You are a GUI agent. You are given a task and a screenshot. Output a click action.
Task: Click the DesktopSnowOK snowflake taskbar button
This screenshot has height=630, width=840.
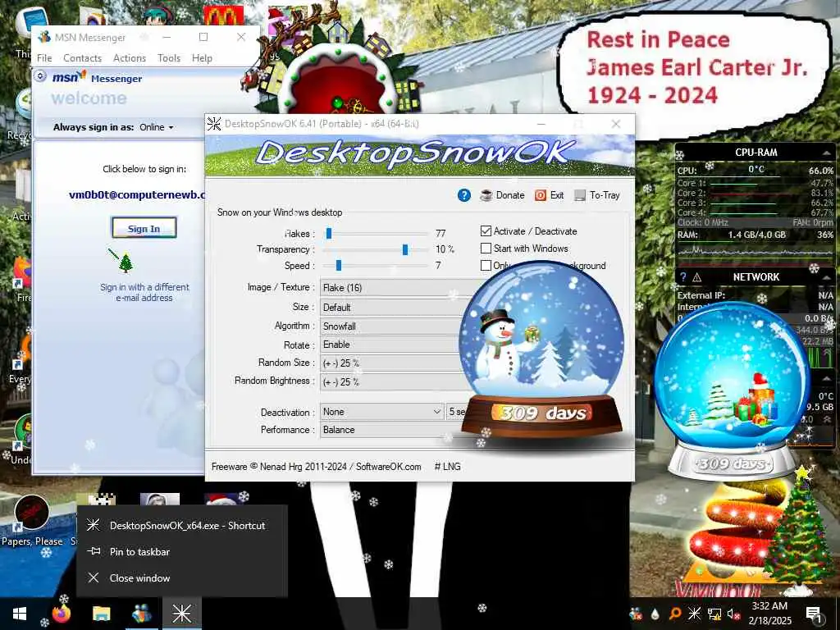click(182, 614)
